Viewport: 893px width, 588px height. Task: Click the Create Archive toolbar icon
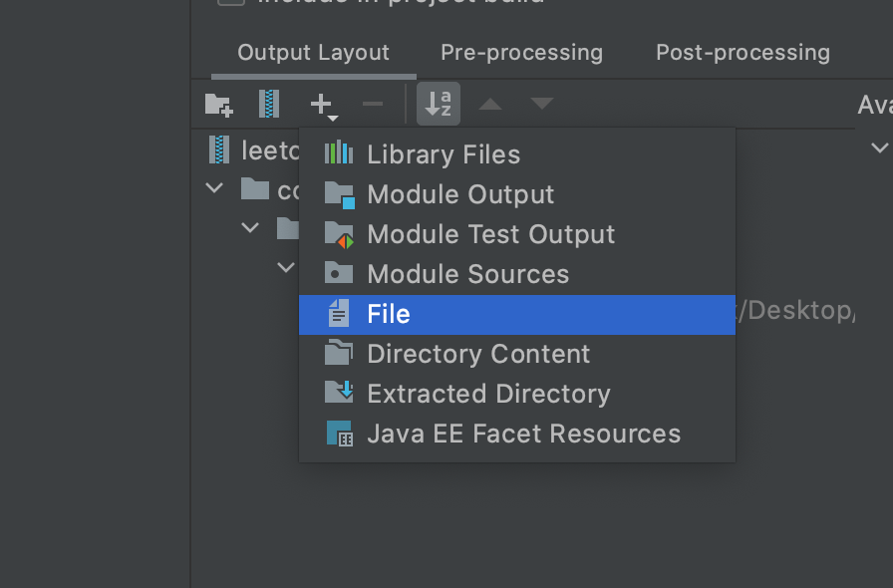269,104
